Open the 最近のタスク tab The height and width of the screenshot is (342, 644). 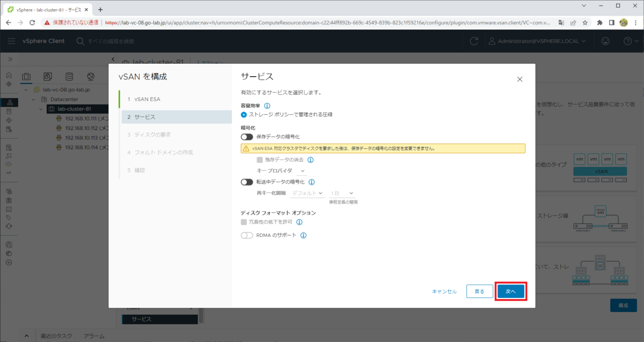(x=56, y=336)
